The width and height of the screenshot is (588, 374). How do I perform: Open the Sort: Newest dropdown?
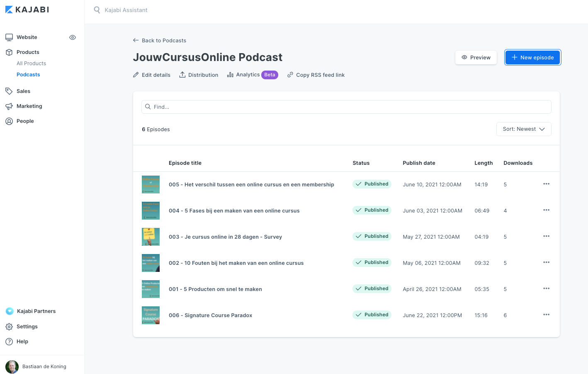point(524,129)
